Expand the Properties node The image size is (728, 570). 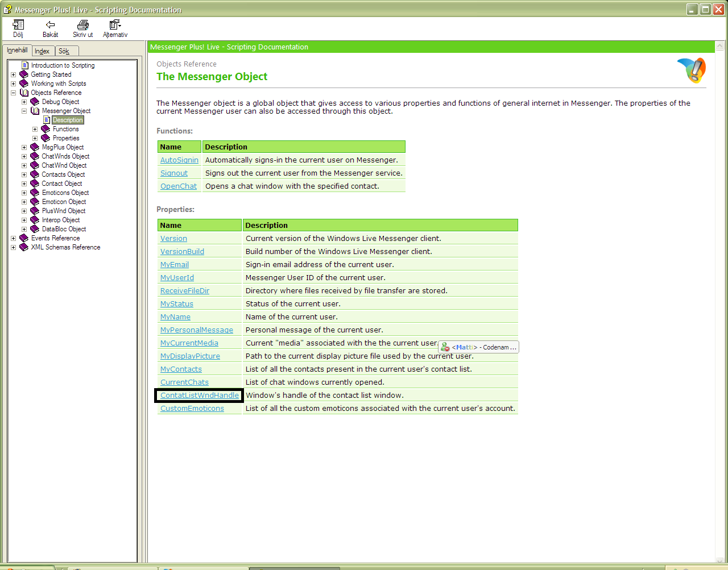pos(35,138)
